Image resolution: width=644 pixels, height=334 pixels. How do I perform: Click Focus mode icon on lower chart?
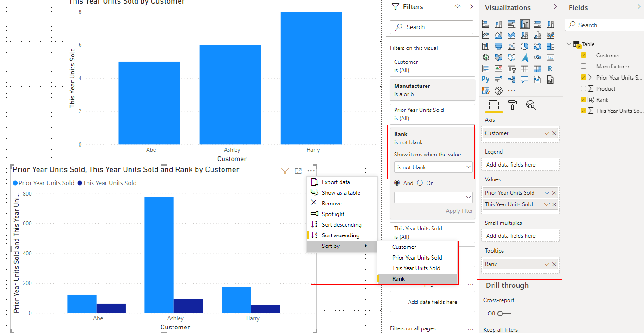(x=298, y=171)
